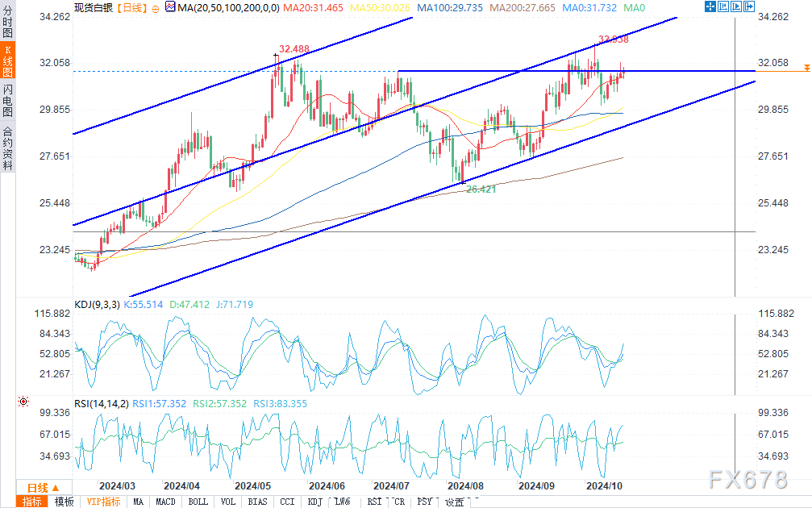Image resolution: width=812 pixels, height=508 pixels.
Task: Open the 模板 templates button
Action: [x=65, y=502]
